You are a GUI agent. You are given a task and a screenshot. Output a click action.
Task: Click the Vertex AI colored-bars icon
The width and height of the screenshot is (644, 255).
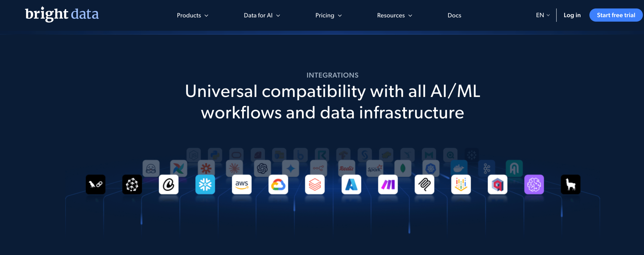461,185
